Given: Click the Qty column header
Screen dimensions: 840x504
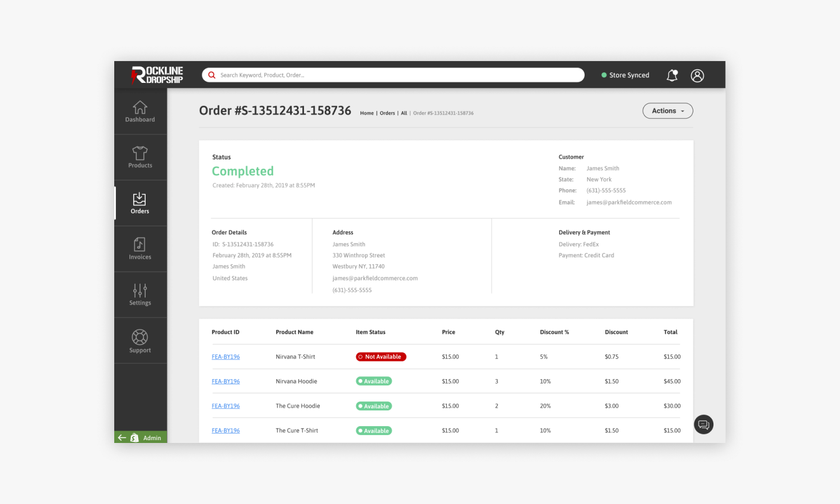Looking at the screenshot, I should click(500, 332).
